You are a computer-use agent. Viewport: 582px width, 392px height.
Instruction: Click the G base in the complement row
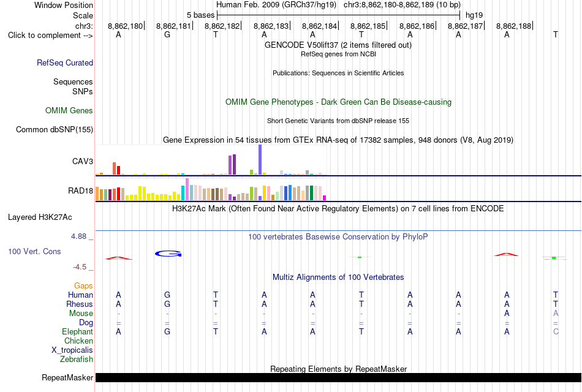(x=167, y=34)
